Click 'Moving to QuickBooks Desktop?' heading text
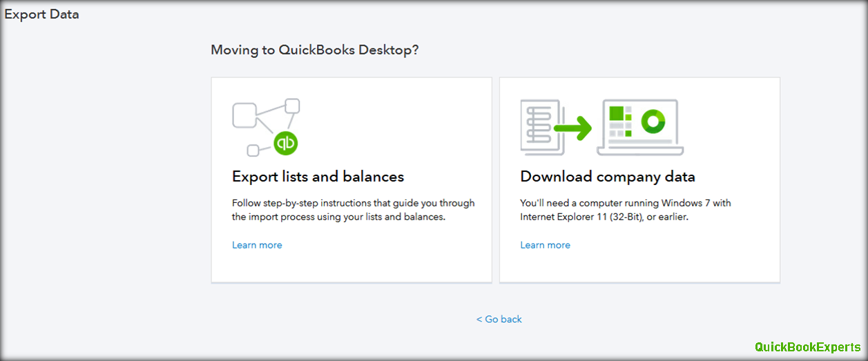 (314, 50)
